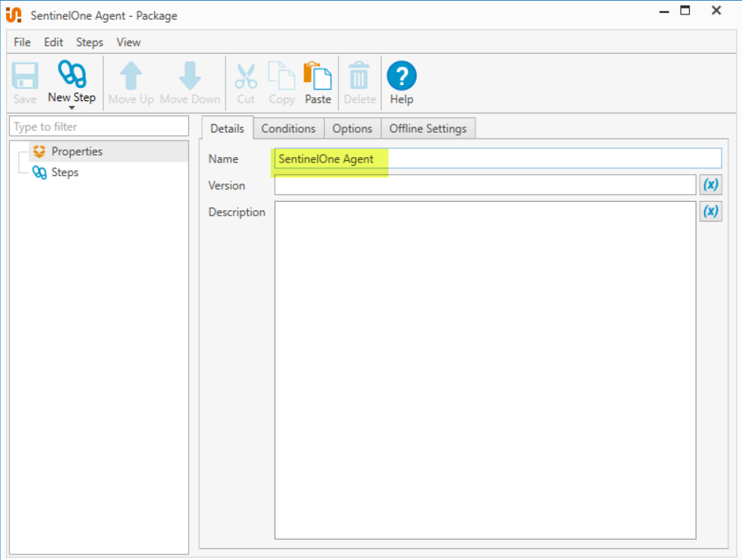Open the Edit menu
Viewport: 742px width, 560px height.
click(x=53, y=42)
